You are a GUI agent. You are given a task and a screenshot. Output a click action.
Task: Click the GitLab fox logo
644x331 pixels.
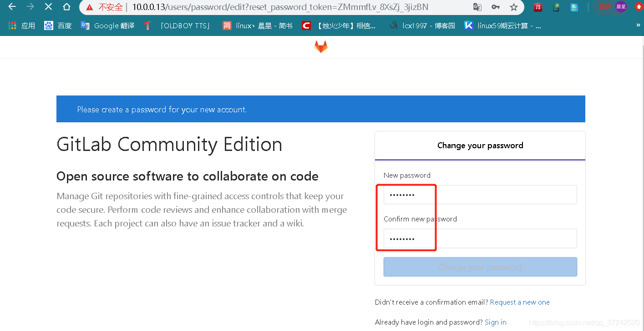tap(321, 47)
